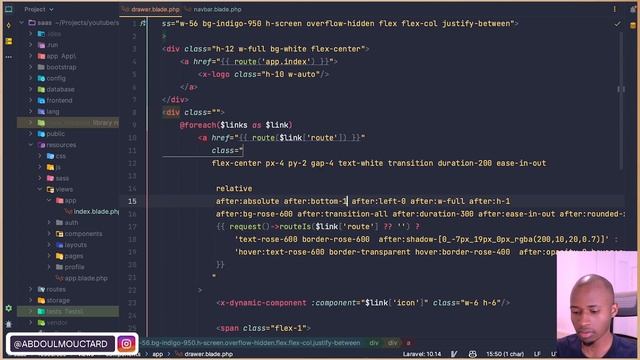Click the vendor folder icon
The image size is (640, 360).
41,322
